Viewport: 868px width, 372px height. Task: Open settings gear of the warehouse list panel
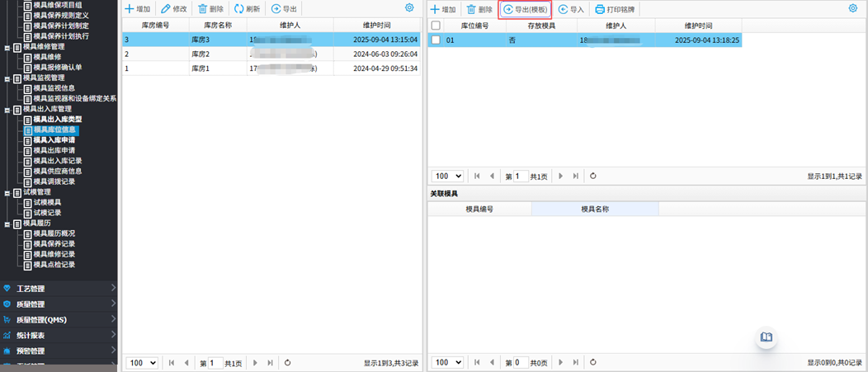click(409, 8)
